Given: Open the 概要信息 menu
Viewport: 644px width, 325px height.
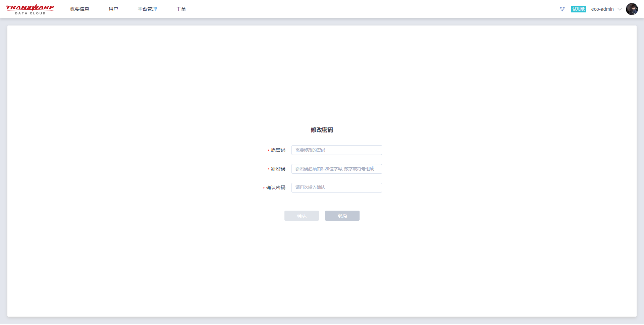Looking at the screenshot, I should (x=79, y=9).
